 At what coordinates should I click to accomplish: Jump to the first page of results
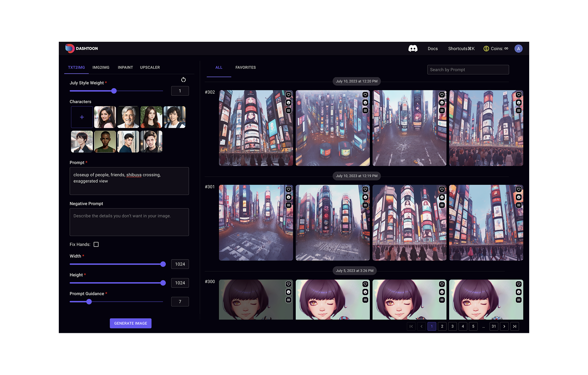click(411, 326)
